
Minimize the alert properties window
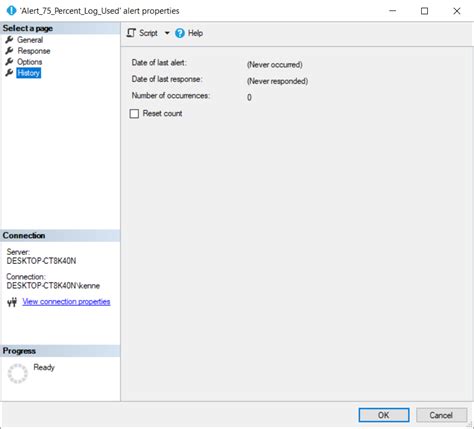click(393, 11)
